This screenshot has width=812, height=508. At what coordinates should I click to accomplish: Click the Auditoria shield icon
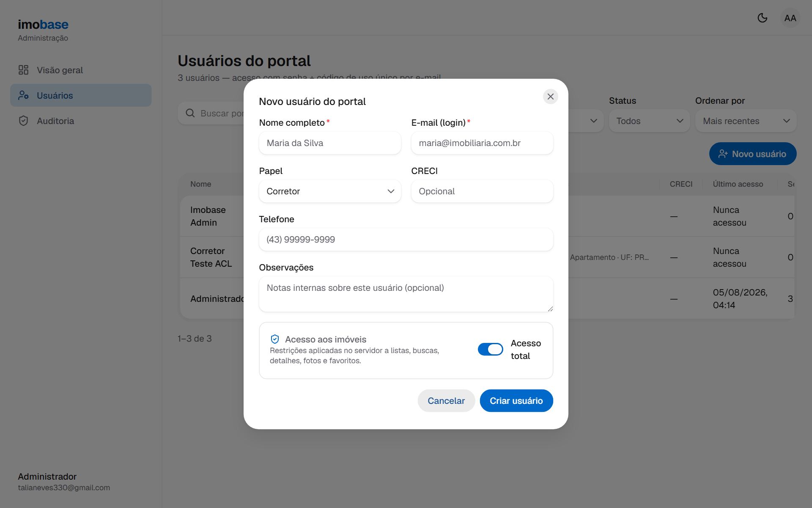tap(23, 121)
